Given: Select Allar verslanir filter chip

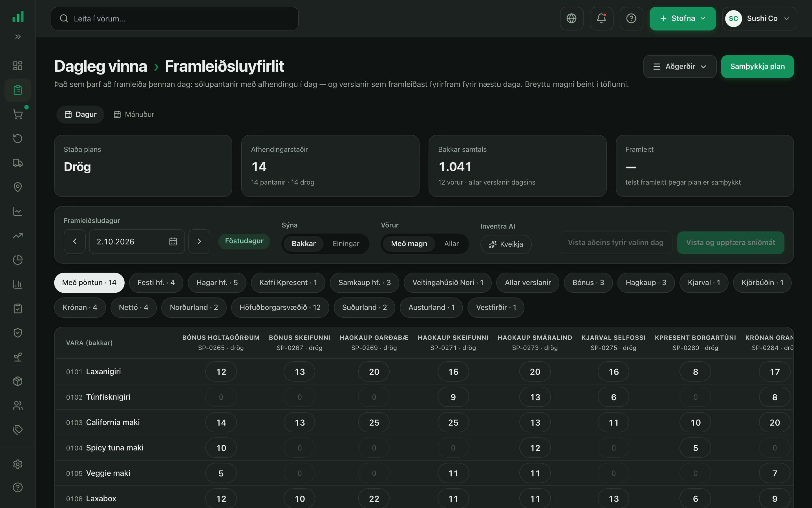Looking at the screenshot, I should click(528, 283).
